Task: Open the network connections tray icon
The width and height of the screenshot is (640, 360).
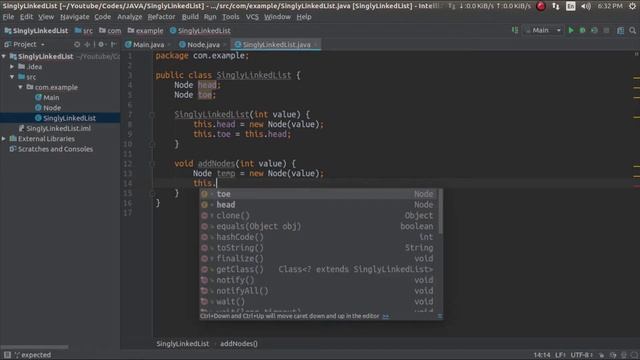Action: pyautogui.click(x=556, y=6)
